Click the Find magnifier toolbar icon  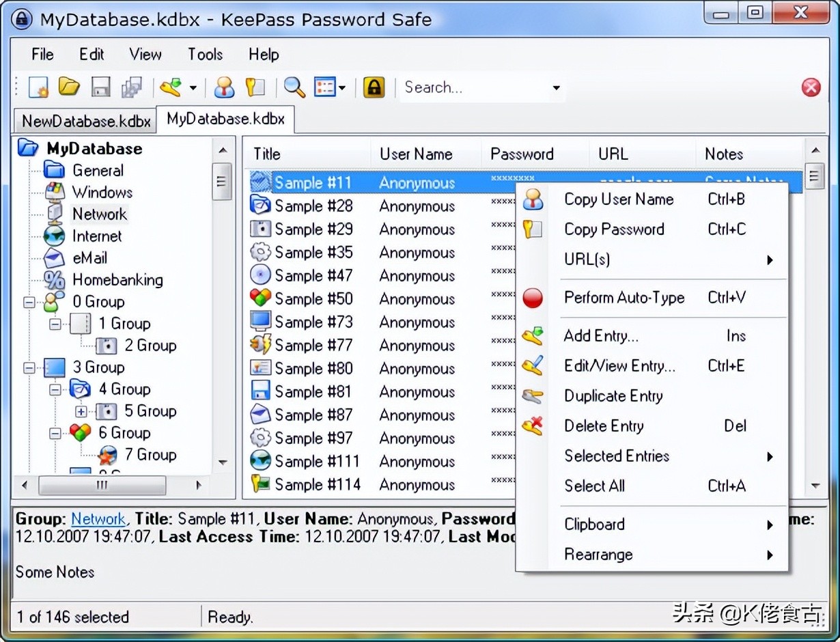[x=294, y=87]
